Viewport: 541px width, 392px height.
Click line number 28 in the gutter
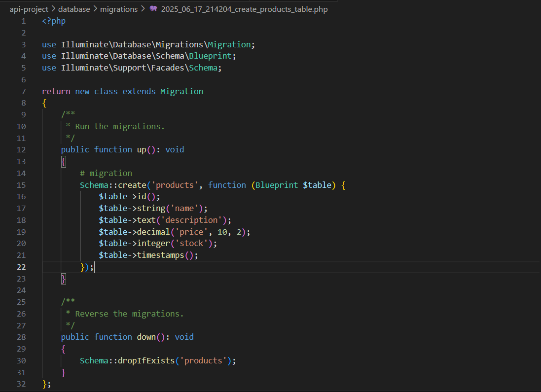point(21,337)
